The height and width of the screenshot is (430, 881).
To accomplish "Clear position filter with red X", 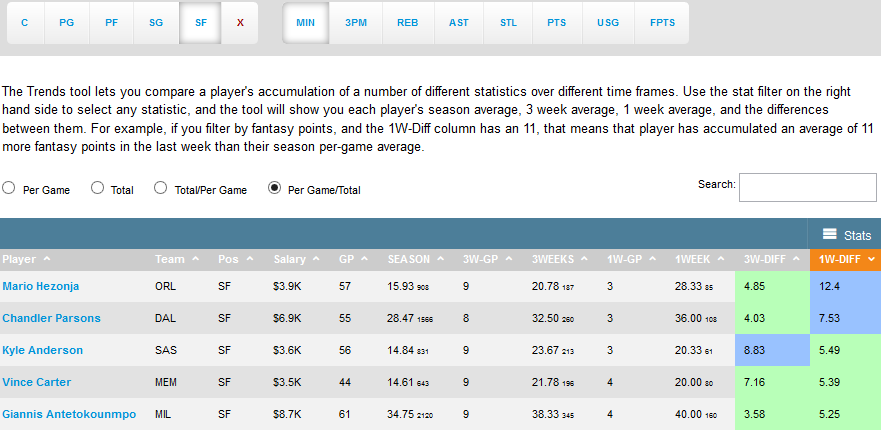I will pos(240,23).
